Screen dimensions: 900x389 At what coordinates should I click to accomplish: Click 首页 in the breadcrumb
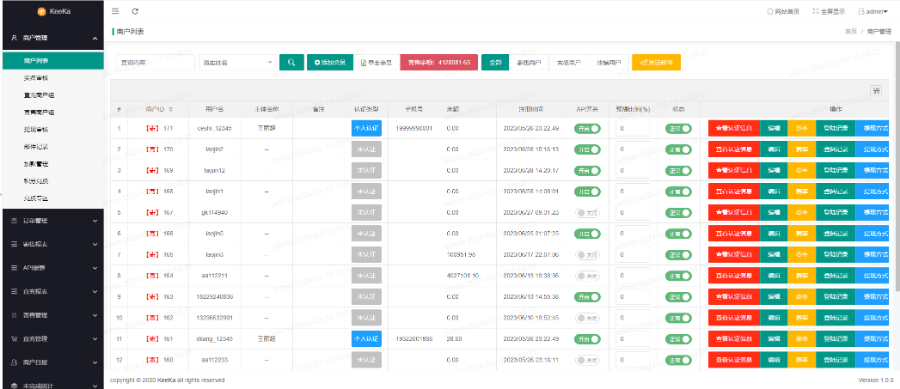coord(851,32)
